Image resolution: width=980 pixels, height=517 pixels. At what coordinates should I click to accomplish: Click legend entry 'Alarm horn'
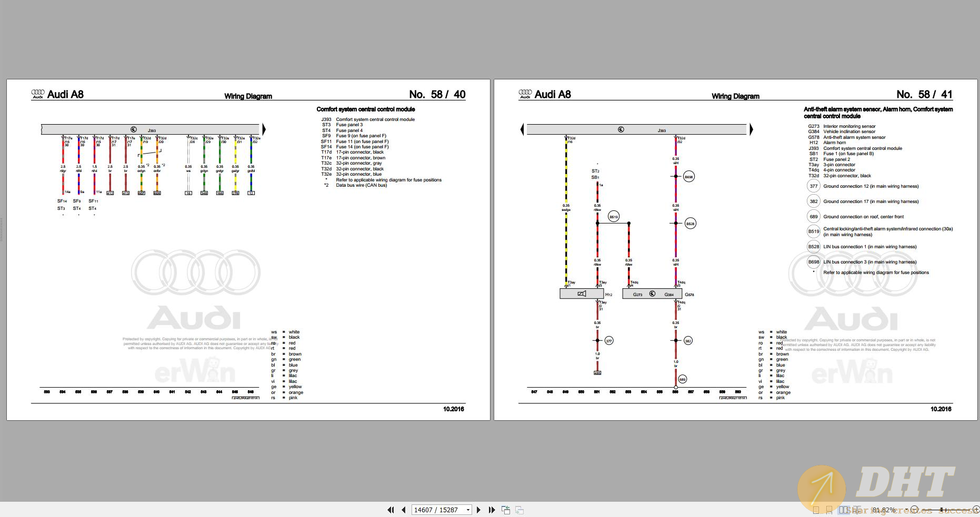pos(835,143)
